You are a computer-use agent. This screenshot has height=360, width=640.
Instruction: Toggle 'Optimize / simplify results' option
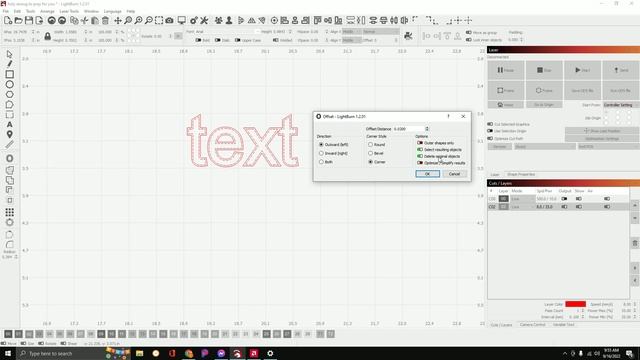[x=420, y=163]
